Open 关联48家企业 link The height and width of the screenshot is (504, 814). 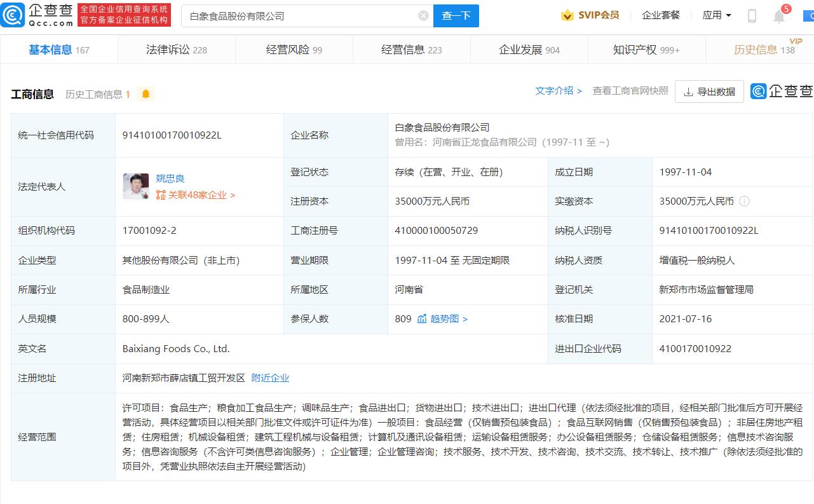[x=196, y=195]
